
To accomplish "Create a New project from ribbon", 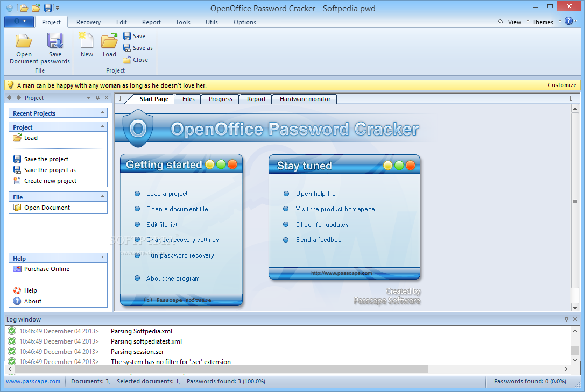I will (87, 45).
